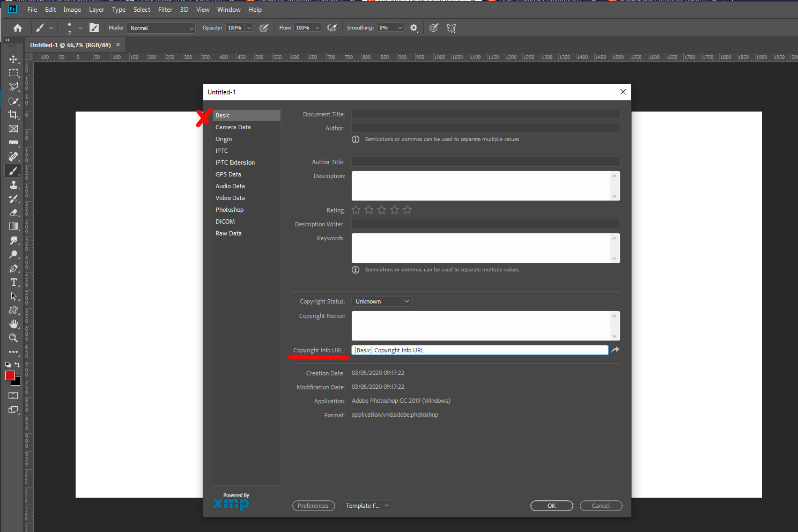The height and width of the screenshot is (532, 798).
Task: Select the IPTC Extension category
Action: (246, 162)
